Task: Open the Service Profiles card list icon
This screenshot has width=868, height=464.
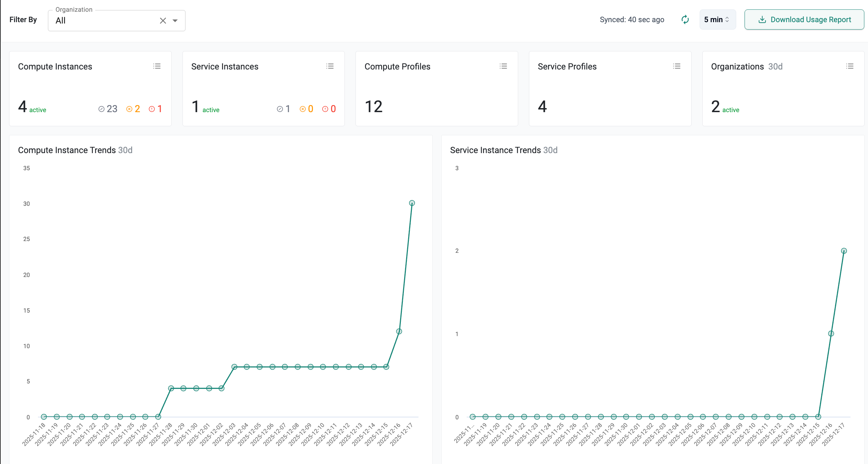Action: [x=676, y=66]
